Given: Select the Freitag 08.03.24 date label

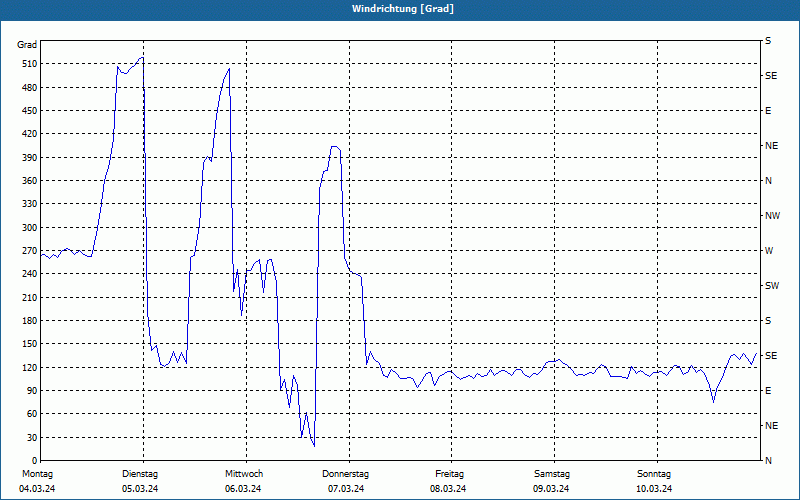Looking at the screenshot, I should click(449, 481).
